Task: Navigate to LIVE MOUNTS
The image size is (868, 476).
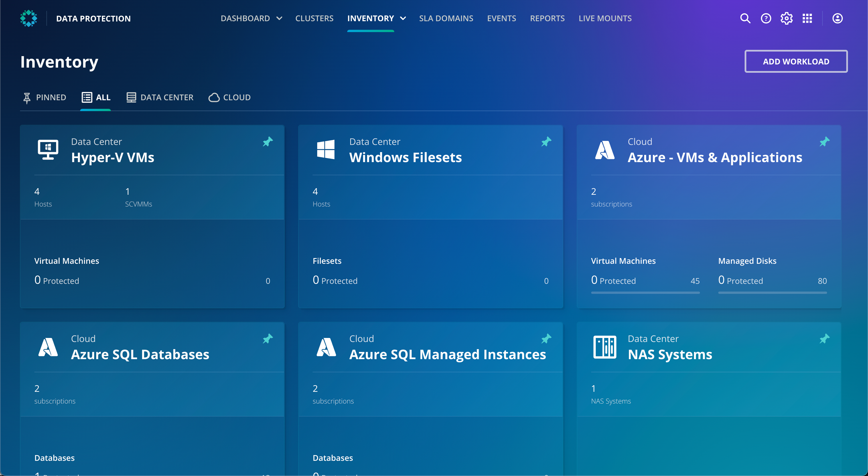Action: pos(605,19)
